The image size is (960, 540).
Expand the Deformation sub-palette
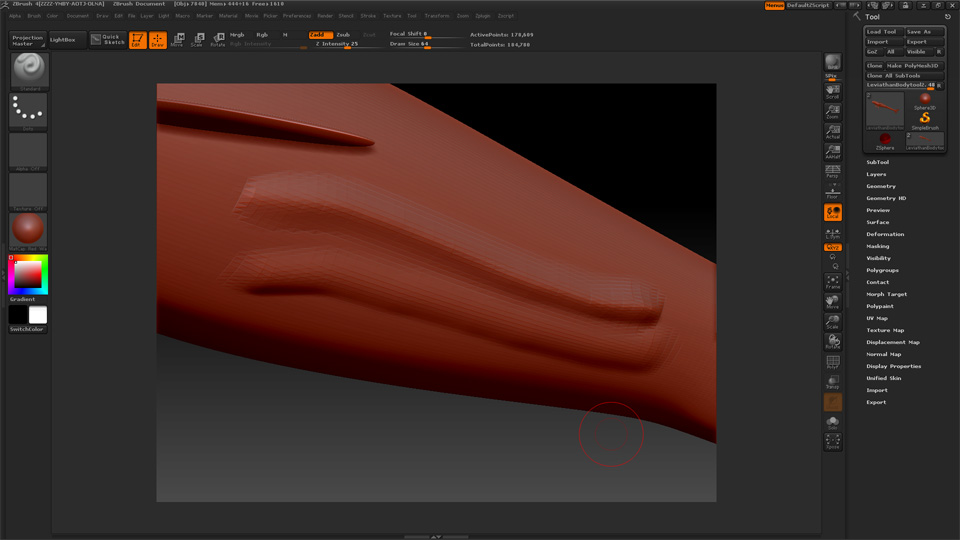(885, 234)
